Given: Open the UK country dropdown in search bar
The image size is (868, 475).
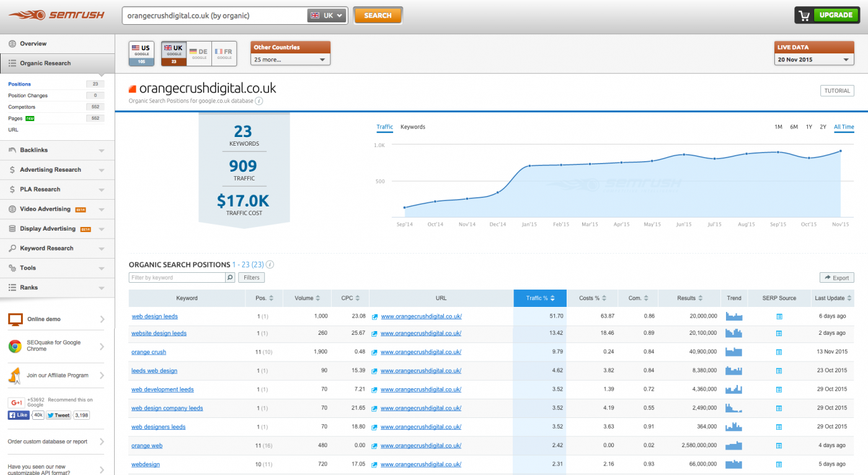Looking at the screenshot, I should (327, 16).
